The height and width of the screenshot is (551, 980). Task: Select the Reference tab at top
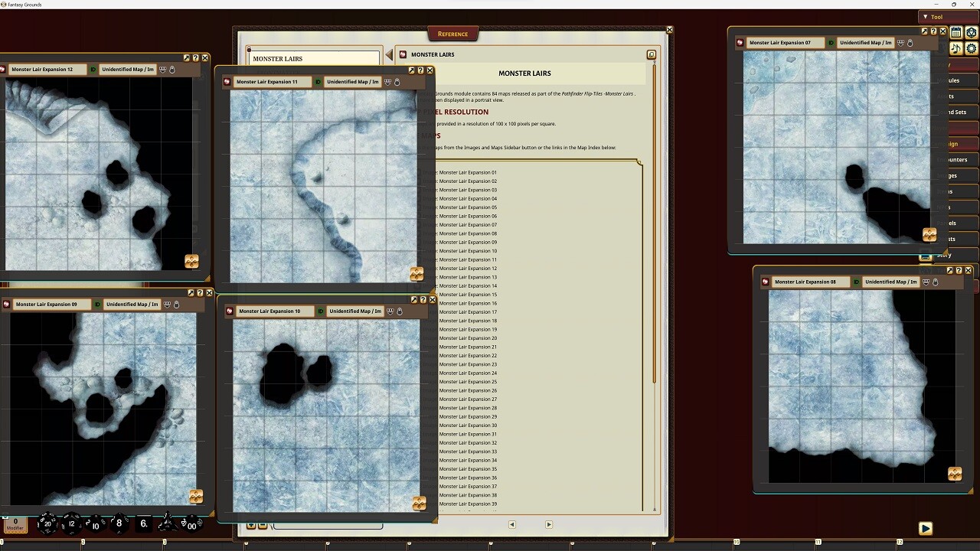point(452,34)
